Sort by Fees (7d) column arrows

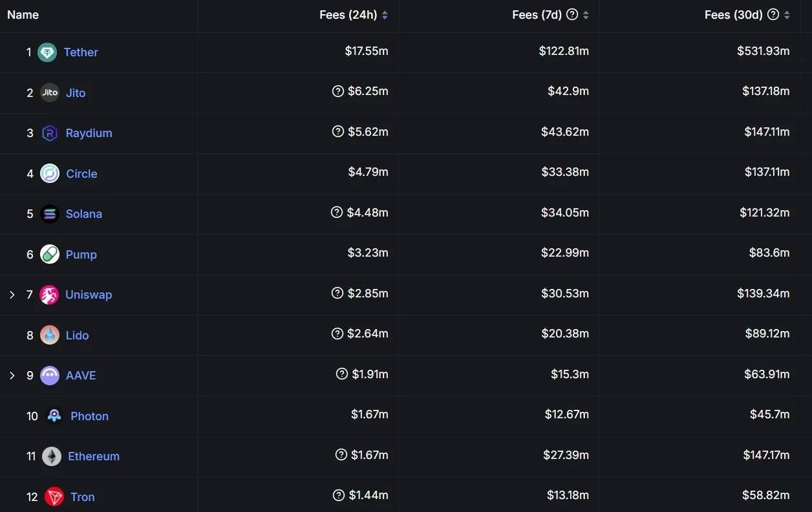(x=586, y=15)
